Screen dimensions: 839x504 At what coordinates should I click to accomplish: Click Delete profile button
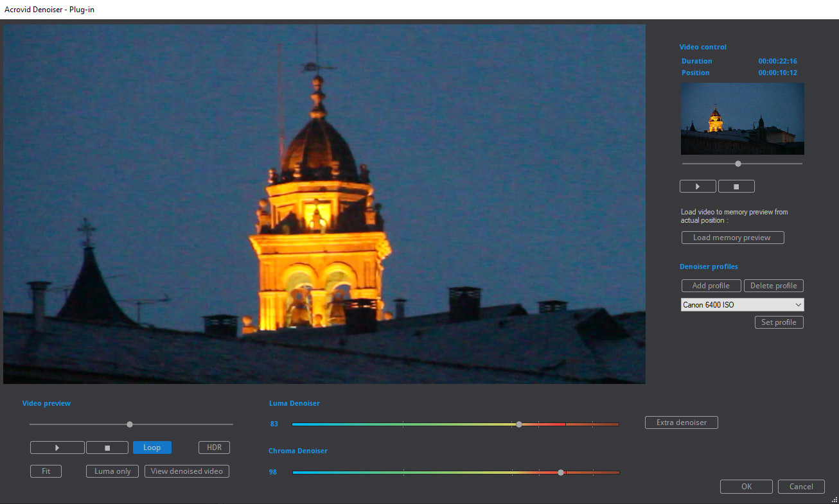click(773, 286)
